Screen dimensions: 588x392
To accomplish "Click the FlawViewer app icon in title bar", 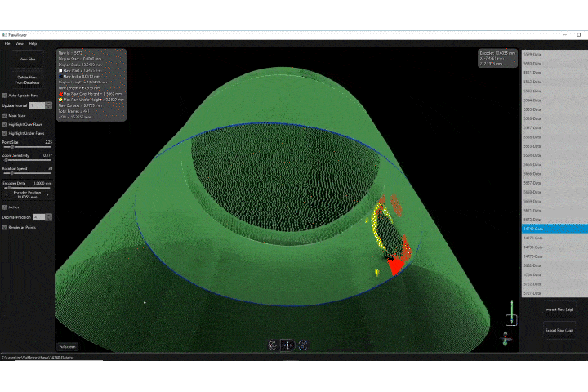I will (x=4, y=36).
